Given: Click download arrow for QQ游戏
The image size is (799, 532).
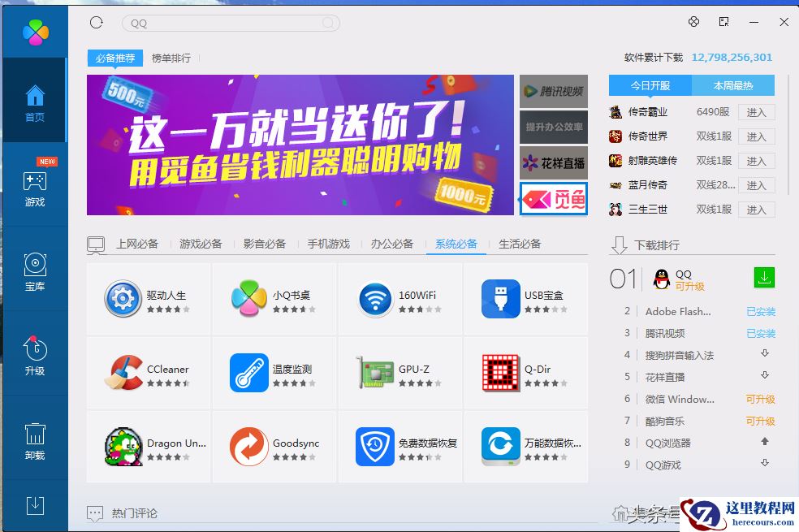Looking at the screenshot, I should pos(765,463).
